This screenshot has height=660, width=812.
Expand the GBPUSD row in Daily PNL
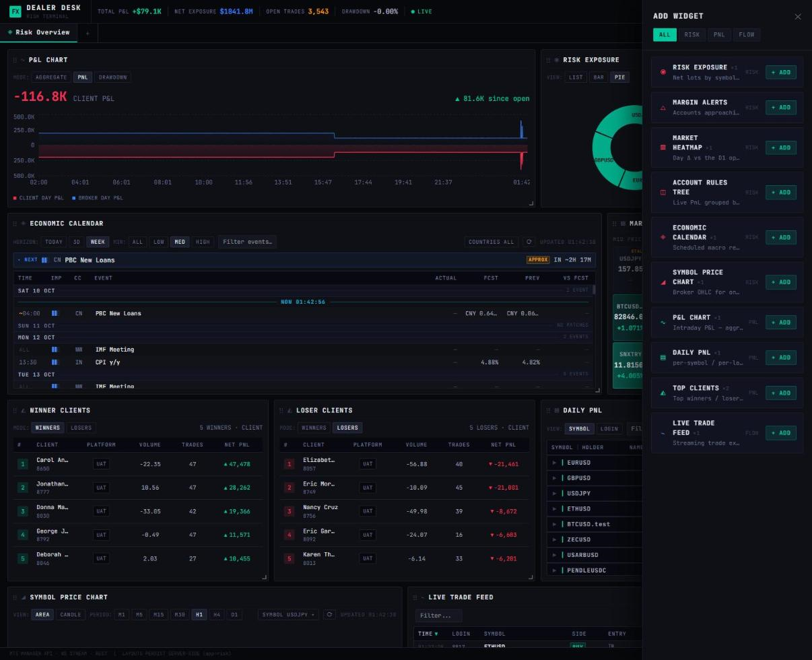[554, 478]
